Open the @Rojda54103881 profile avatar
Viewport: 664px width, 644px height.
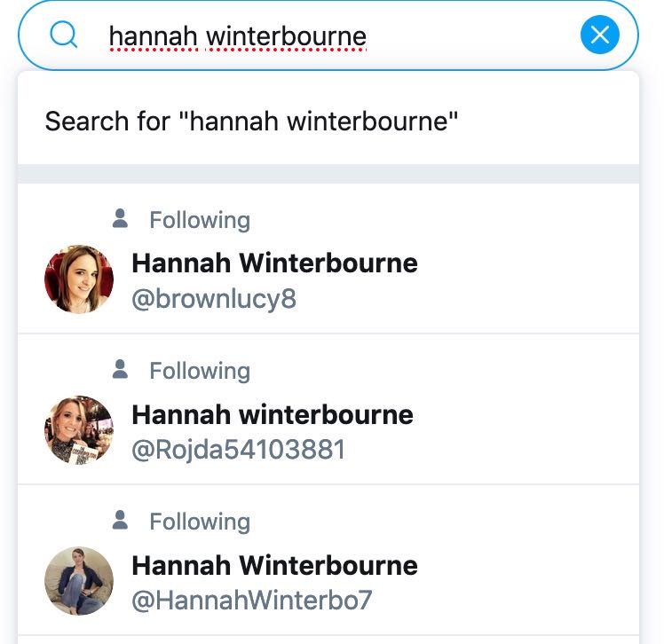(x=79, y=430)
